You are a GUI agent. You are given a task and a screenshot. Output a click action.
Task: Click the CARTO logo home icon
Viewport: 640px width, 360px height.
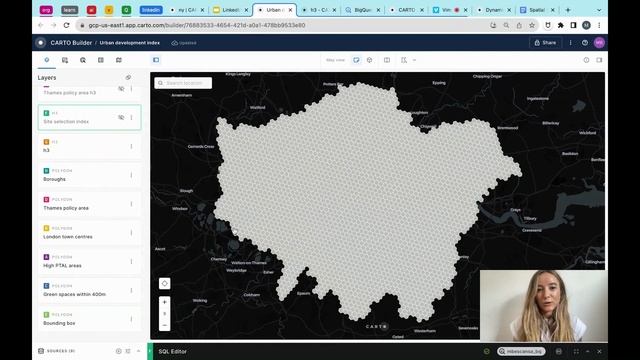click(x=40, y=42)
